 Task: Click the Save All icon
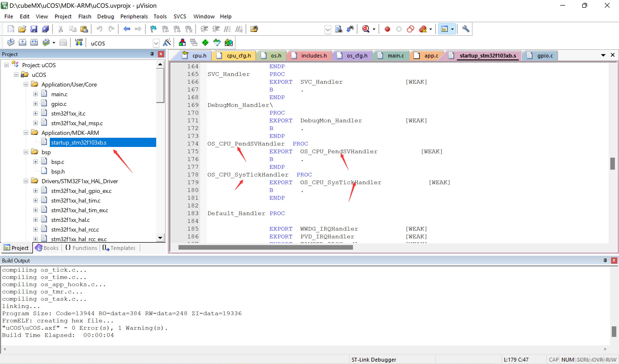click(x=45, y=29)
